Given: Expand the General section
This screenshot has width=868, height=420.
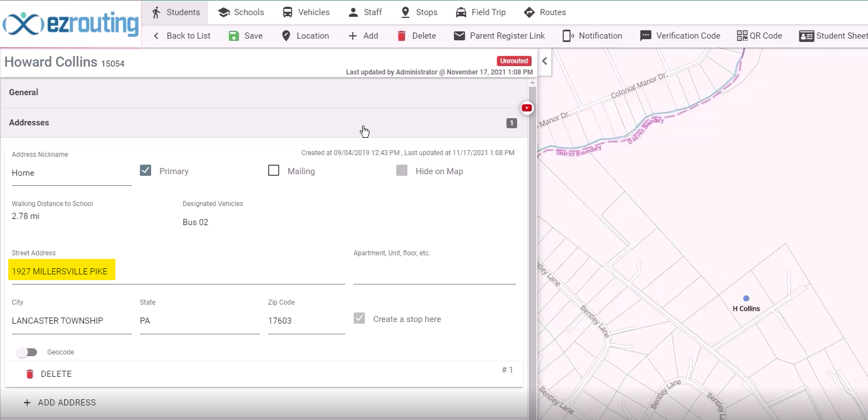Looking at the screenshot, I should pos(264,92).
